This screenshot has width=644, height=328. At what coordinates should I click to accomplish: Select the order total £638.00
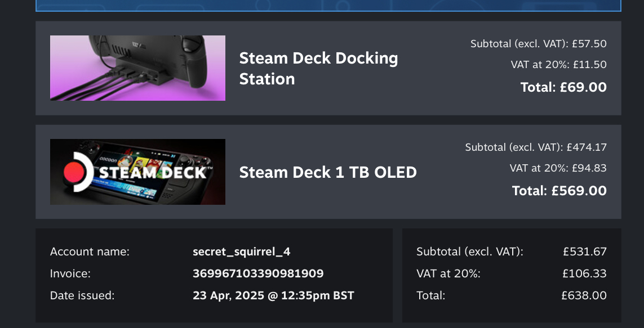coord(584,295)
